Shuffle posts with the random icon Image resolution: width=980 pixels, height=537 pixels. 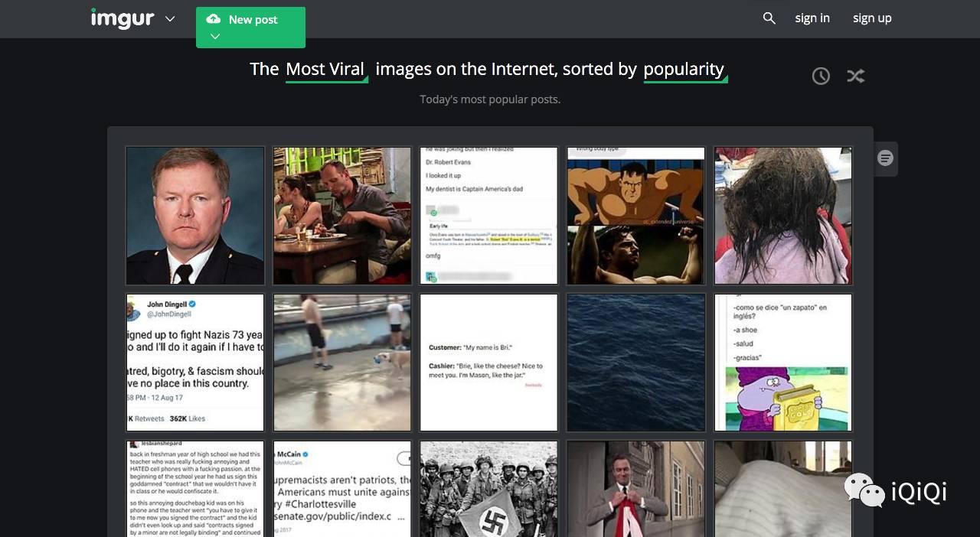(856, 76)
